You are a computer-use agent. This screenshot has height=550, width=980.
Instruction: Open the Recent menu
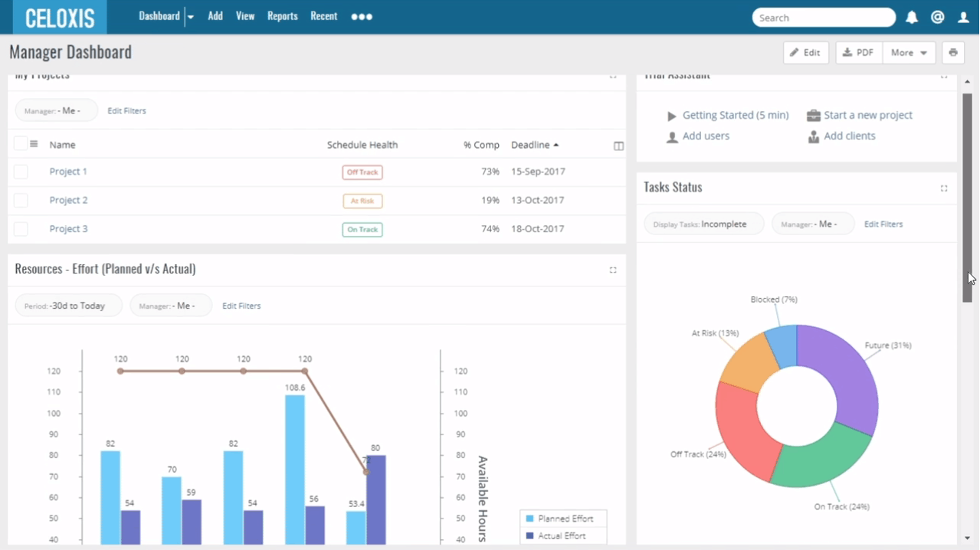(323, 16)
